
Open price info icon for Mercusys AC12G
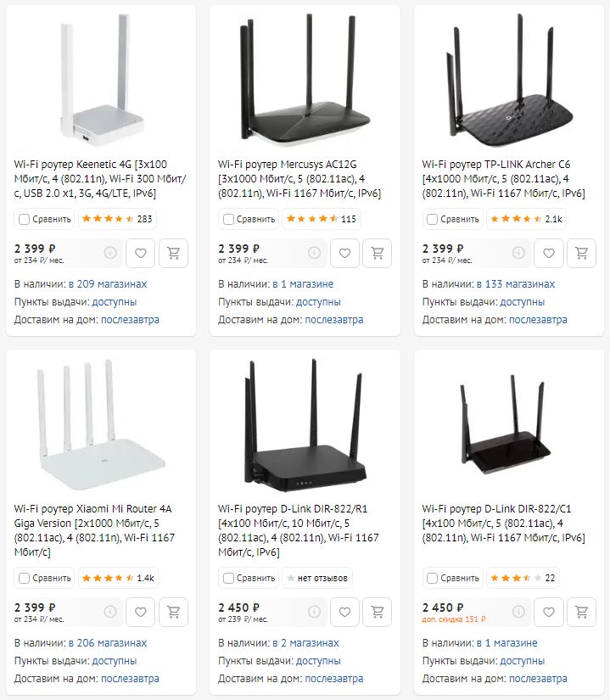(314, 253)
